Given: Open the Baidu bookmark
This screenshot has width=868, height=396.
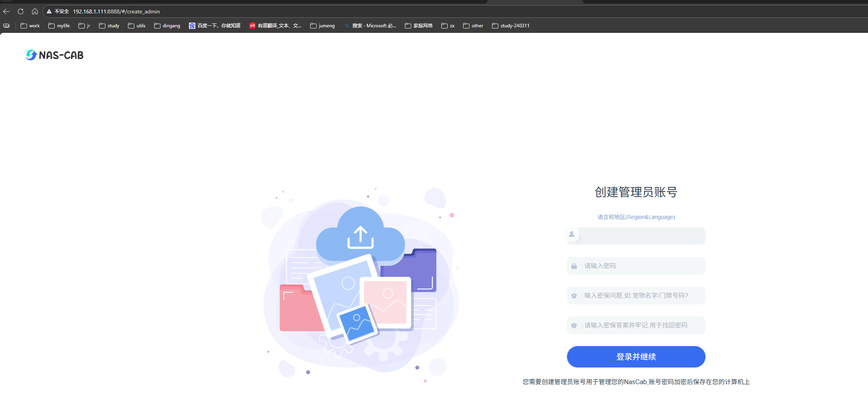Looking at the screenshot, I should [x=215, y=26].
